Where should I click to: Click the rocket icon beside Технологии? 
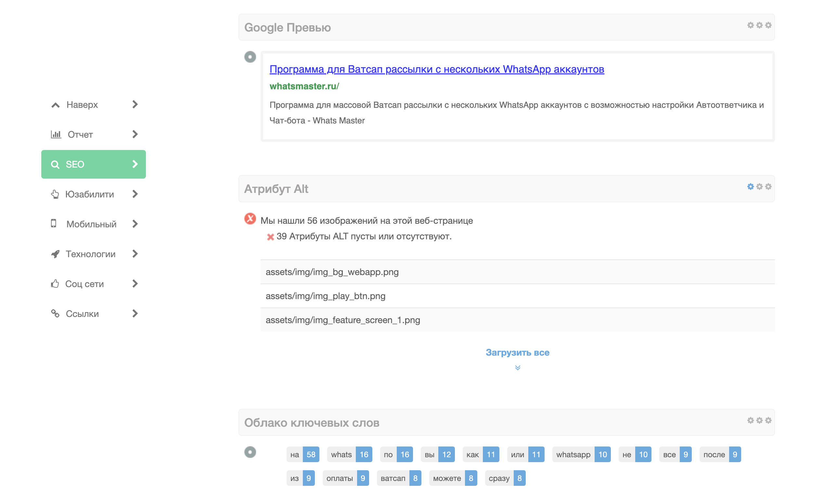tap(55, 254)
